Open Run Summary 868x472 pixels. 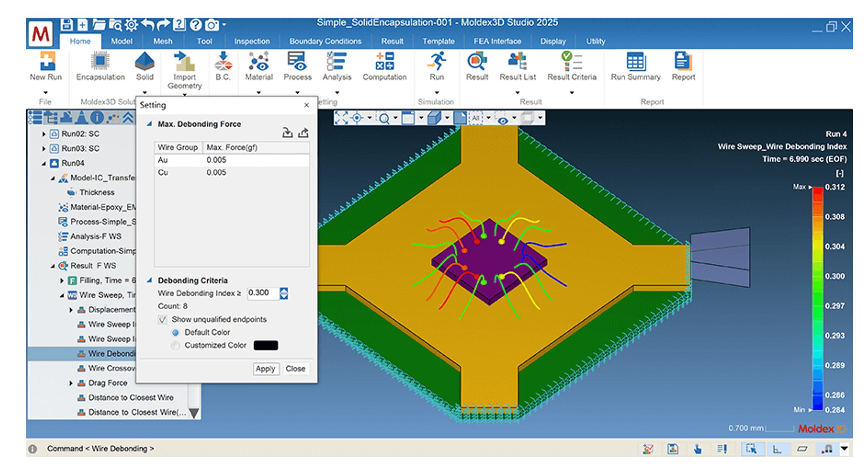click(x=635, y=67)
